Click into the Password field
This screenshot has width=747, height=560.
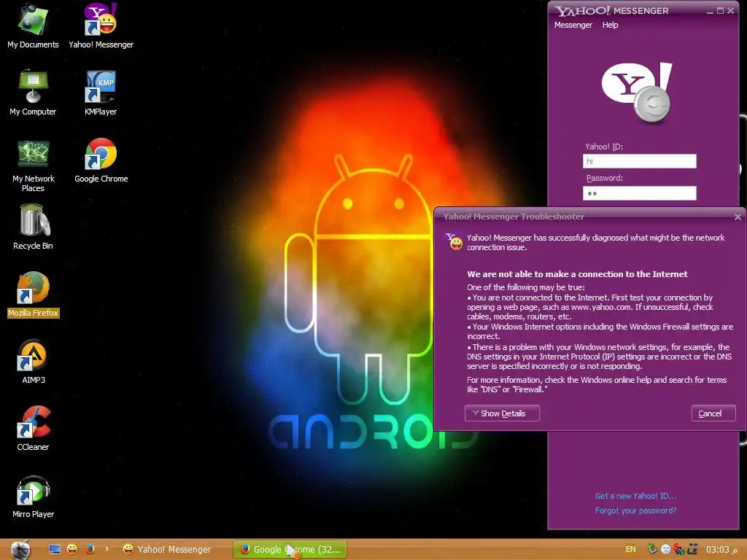pos(639,192)
